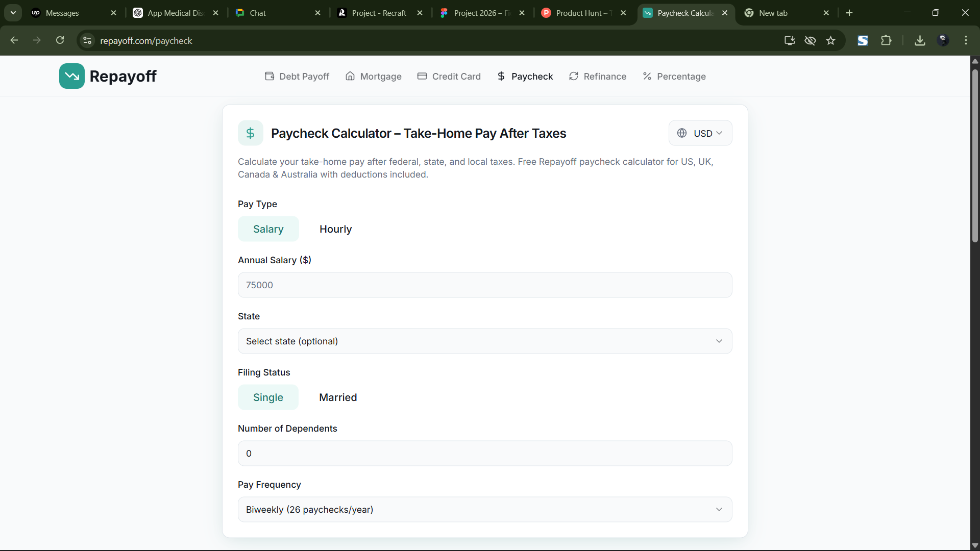Go to the Mortgage calculator tab

point(374,77)
